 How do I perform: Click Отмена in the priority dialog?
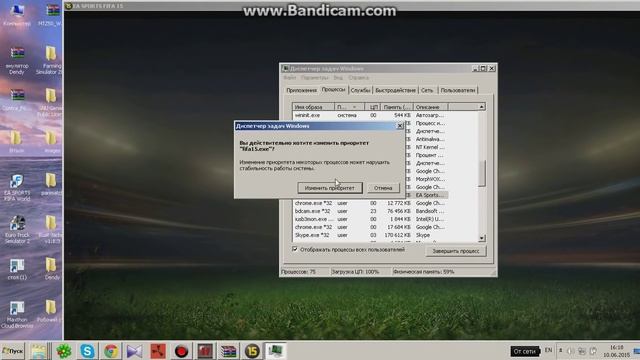[383, 188]
